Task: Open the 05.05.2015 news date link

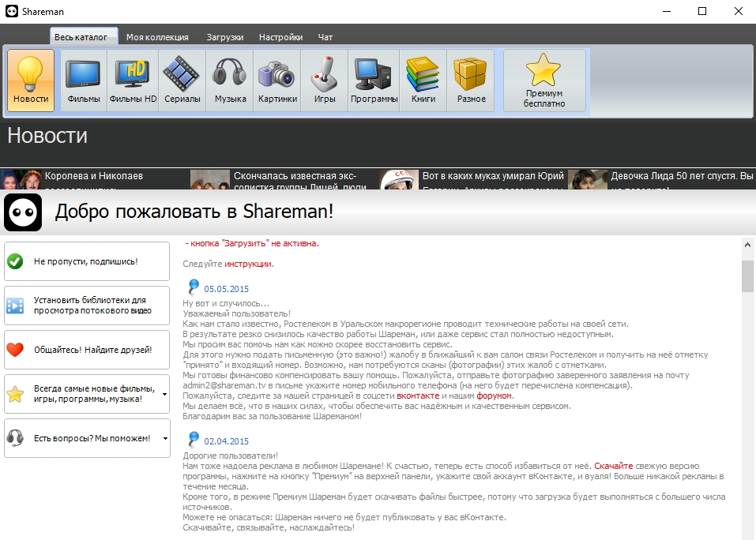Action: (226, 289)
